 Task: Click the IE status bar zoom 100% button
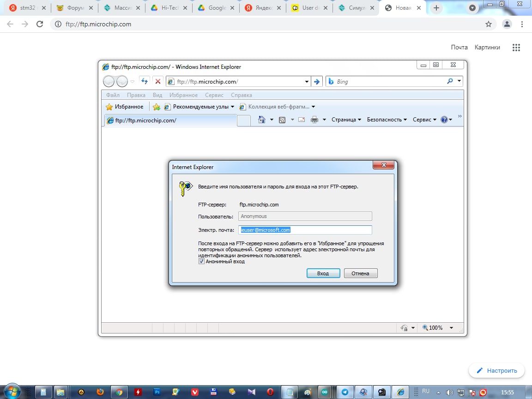(x=433, y=328)
